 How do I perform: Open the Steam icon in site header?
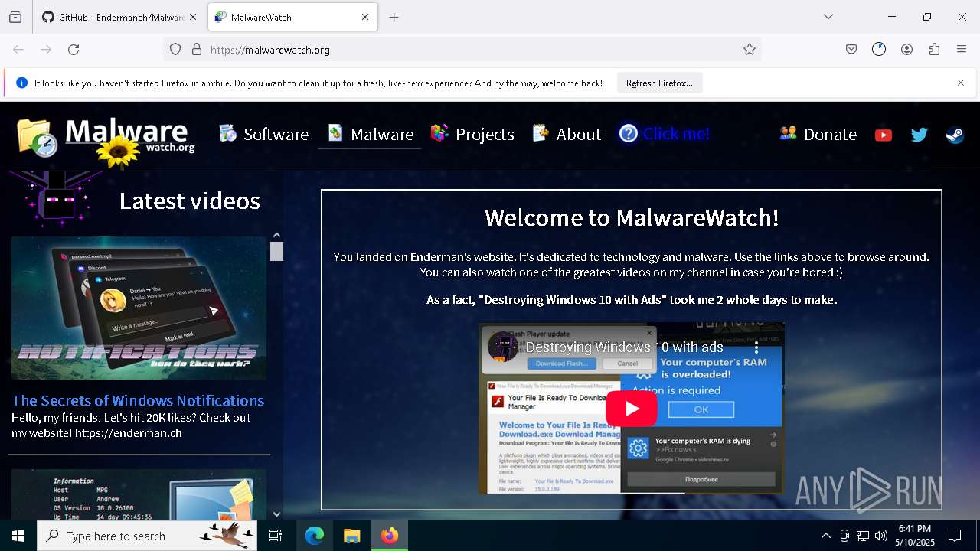click(x=955, y=135)
